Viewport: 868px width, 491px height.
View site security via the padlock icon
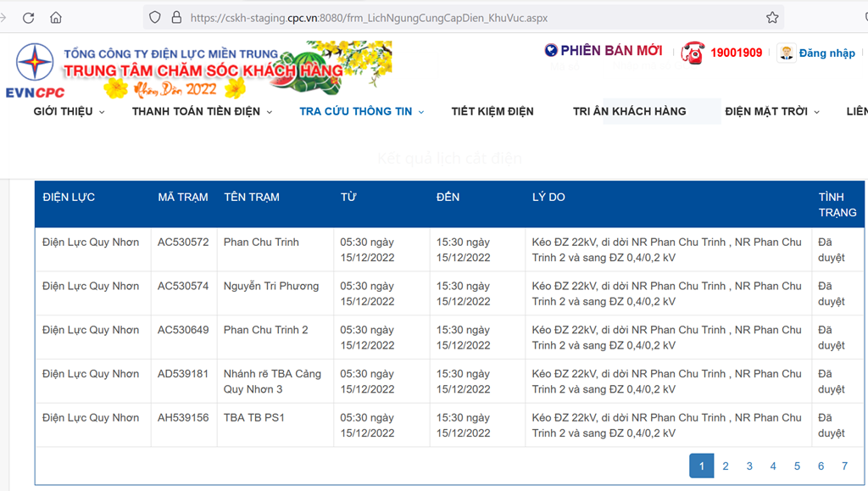pos(176,18)
